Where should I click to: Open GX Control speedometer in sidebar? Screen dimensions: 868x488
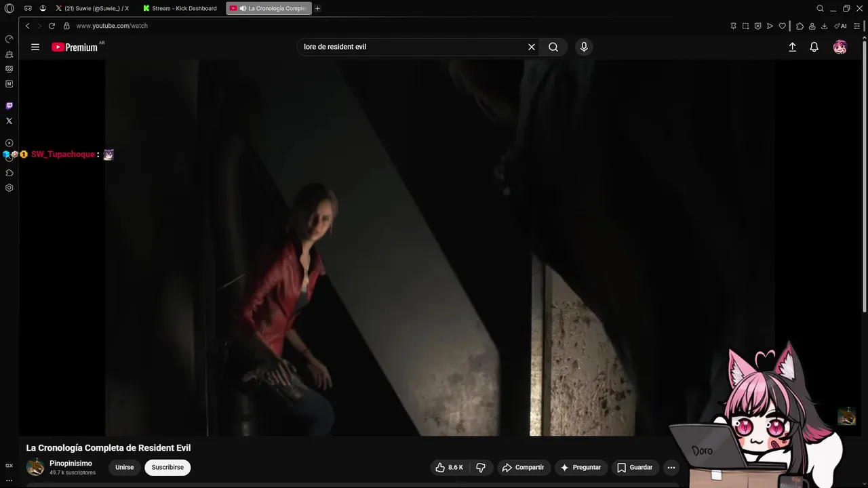(x=9, y=39)
